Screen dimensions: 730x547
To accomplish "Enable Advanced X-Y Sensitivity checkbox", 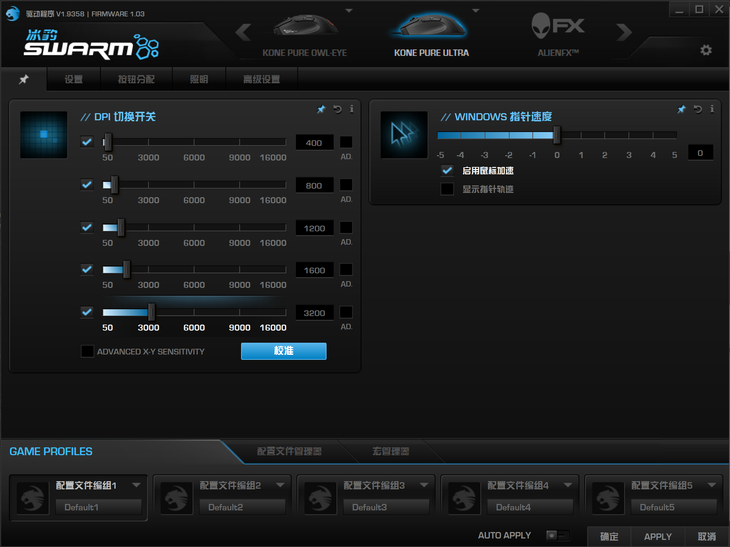I will [87, 351].
